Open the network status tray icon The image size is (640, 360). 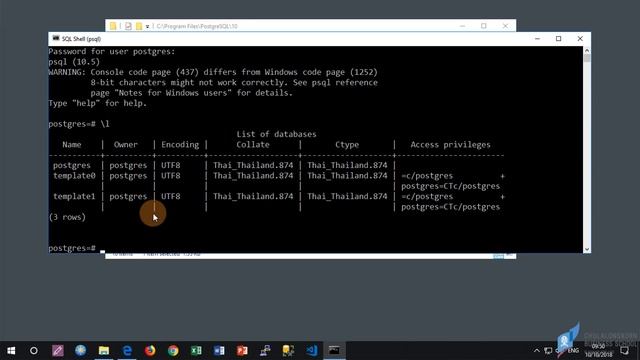pos(548,351)
